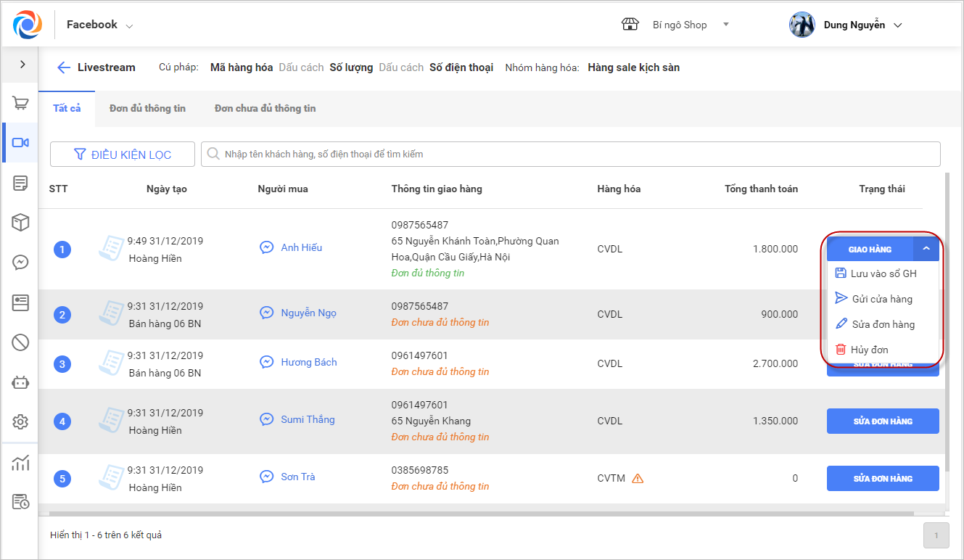Open the product box sidebar icon

point(20,222)
